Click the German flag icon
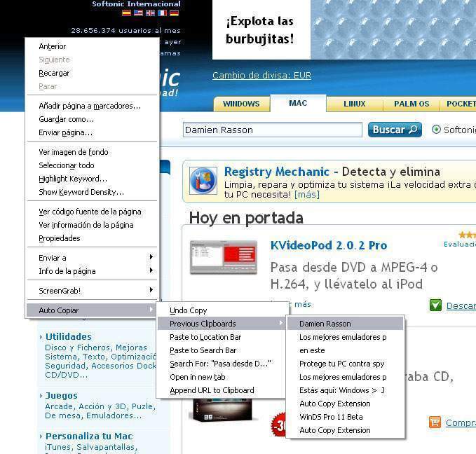This screenshot has width=476, height=454. (174, 13)
